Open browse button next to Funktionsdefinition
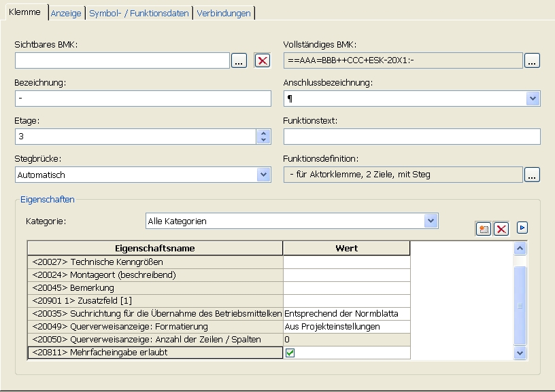Screen dimensions: 555x392 coord(532,175)
